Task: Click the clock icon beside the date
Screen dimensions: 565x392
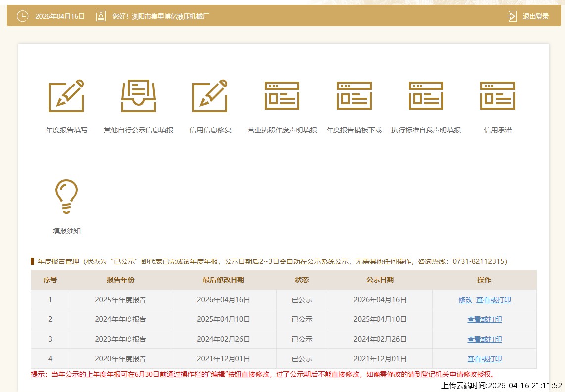Action: coord(23,16)
